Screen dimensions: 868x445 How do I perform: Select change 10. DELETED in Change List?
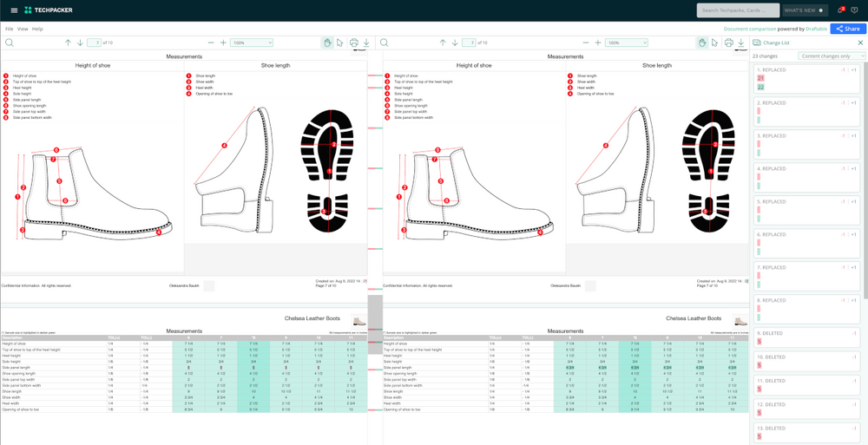[806, 362]
